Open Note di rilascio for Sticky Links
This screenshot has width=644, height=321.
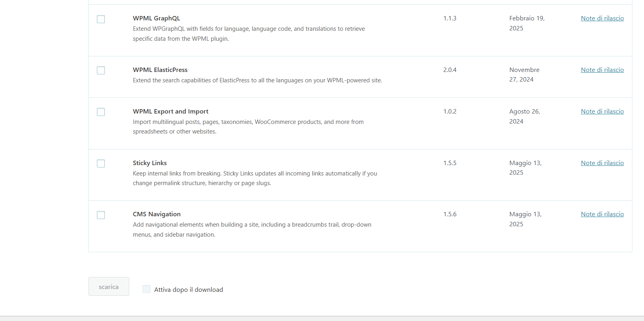tap(602, 163)
